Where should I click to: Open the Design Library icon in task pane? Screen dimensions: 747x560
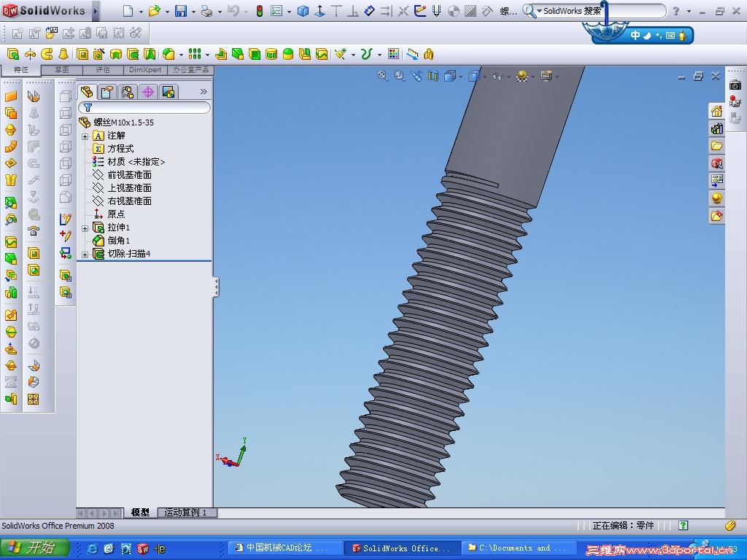pos(717,128)
